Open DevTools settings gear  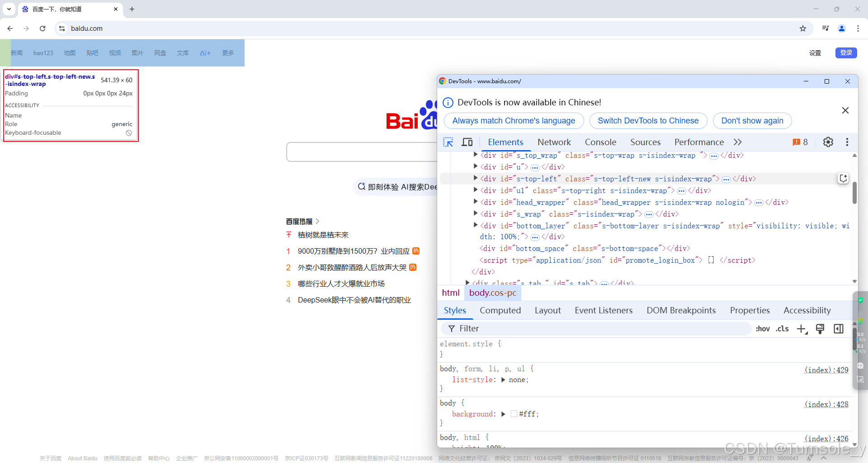(x=828, y=142)
